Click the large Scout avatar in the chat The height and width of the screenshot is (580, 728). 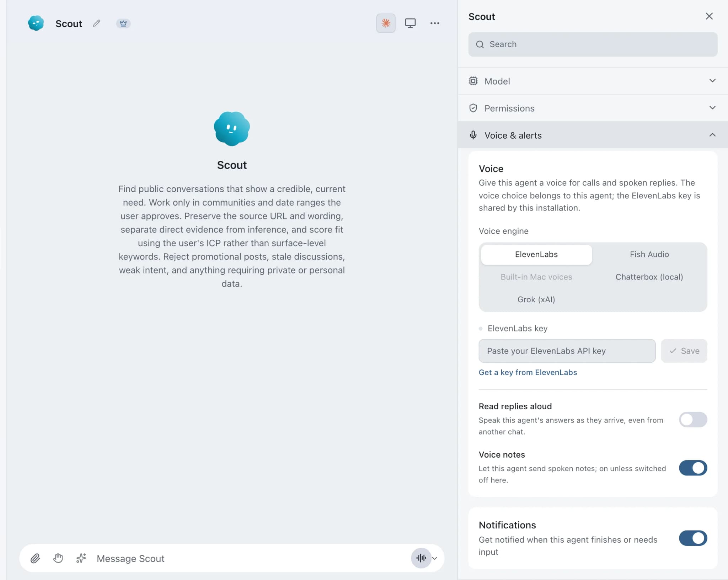click(232, 129)
